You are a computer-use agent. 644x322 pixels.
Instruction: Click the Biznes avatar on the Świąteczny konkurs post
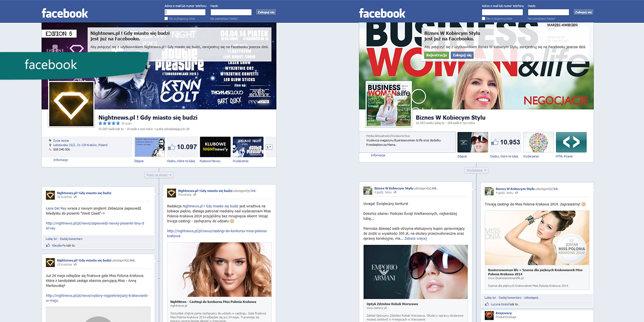pyautogui.click(x=368, y=190)
